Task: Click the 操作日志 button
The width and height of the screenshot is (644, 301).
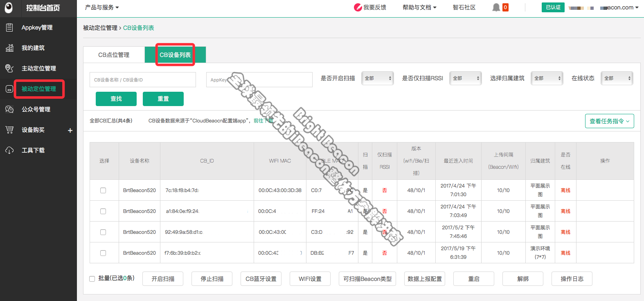Action: point(572,279)
